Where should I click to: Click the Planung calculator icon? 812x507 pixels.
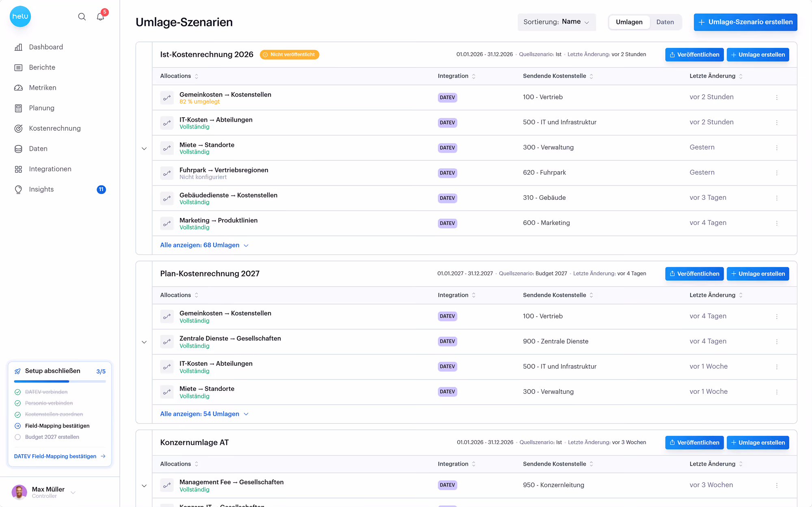pyautogui.click(x=18, y=108)
